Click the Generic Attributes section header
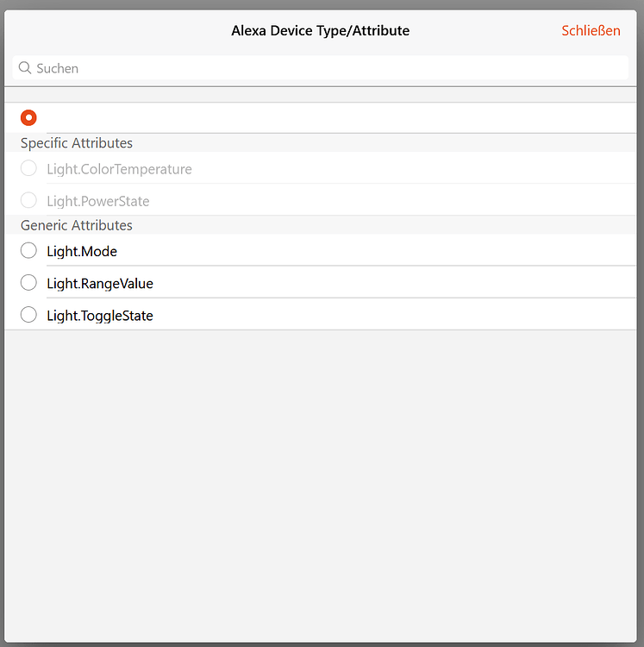This screenshot has width=644, height=647. [77, 225]
